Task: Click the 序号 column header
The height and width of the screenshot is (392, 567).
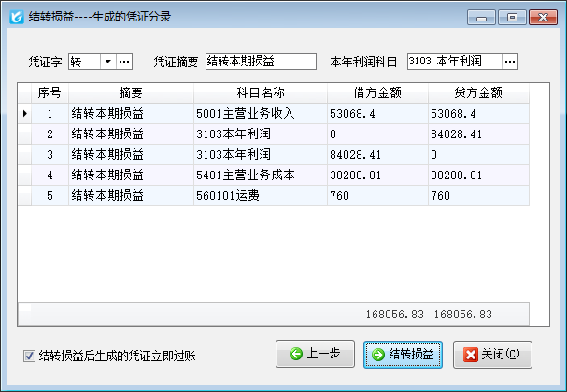Action: point(50,93)
